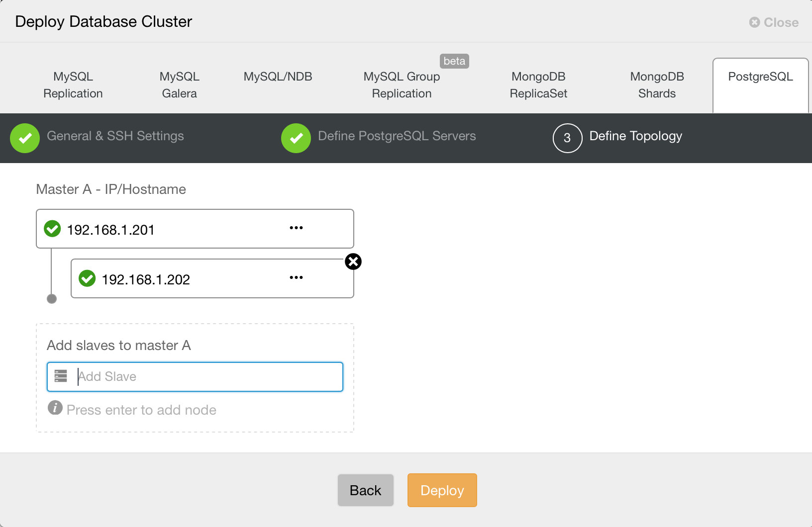
Task: Open the MongoDB ReplicaSet tab
Action: (538, 85)
